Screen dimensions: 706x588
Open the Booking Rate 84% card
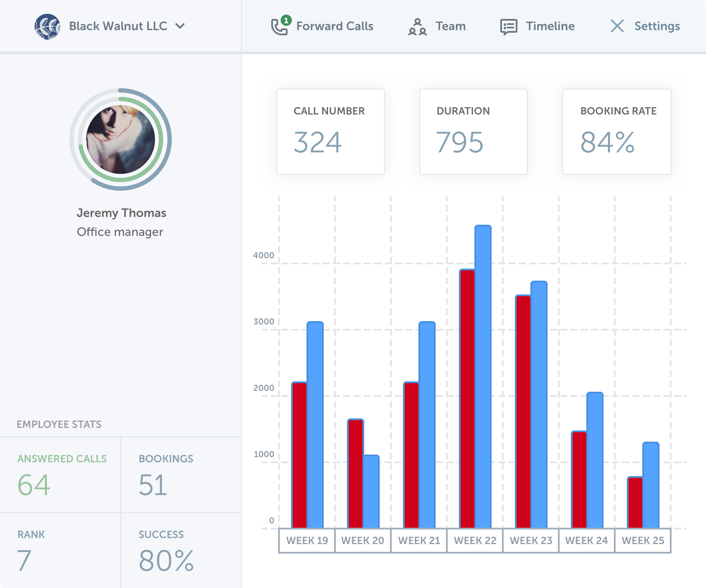coord(617,132)
